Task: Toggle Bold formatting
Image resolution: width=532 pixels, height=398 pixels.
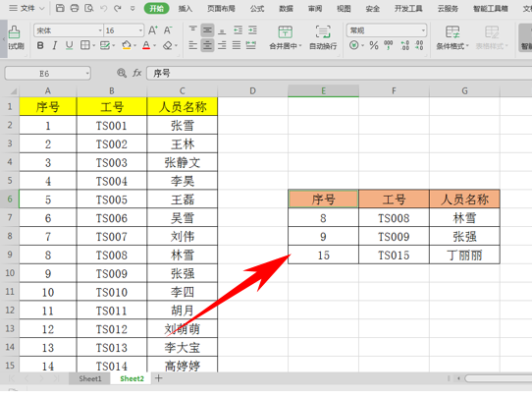Action: click(x=40, y=45)
